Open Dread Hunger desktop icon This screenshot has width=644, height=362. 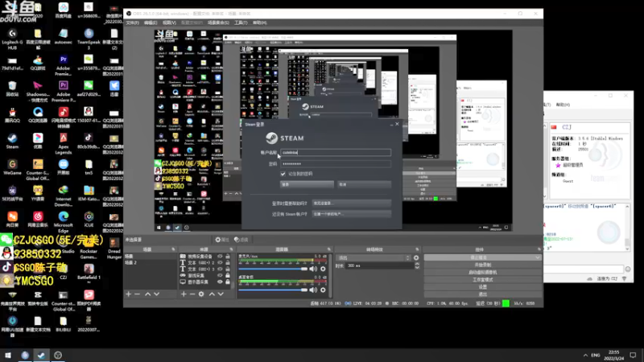114,248
